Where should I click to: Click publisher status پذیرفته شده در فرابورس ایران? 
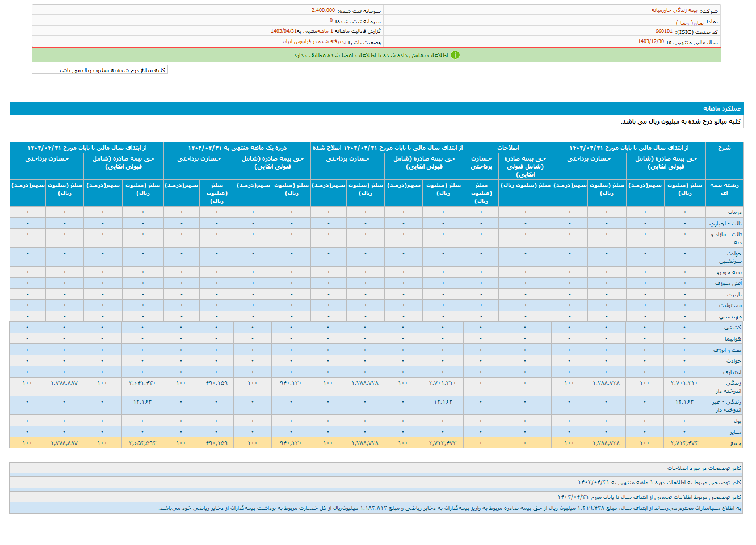314,42
